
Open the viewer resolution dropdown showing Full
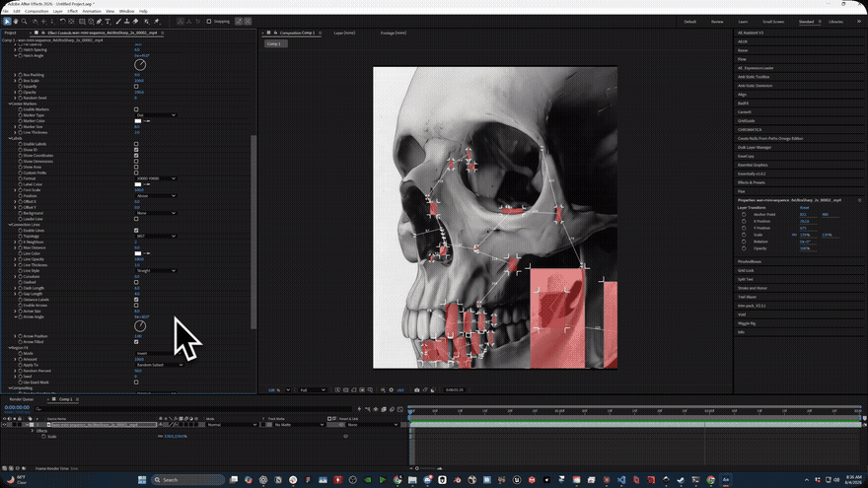click(x=313, y=390)
